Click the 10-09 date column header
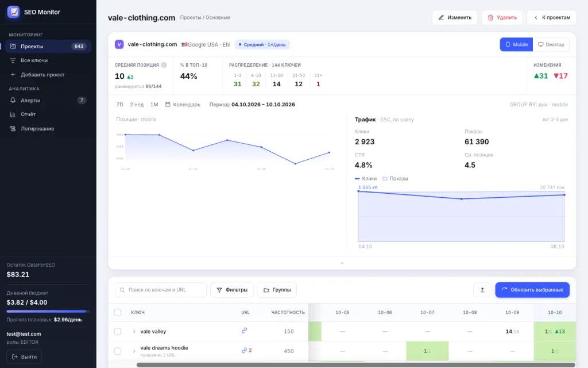Image resolution: width=588 pixels, height=368 pixels. (512, 312)
